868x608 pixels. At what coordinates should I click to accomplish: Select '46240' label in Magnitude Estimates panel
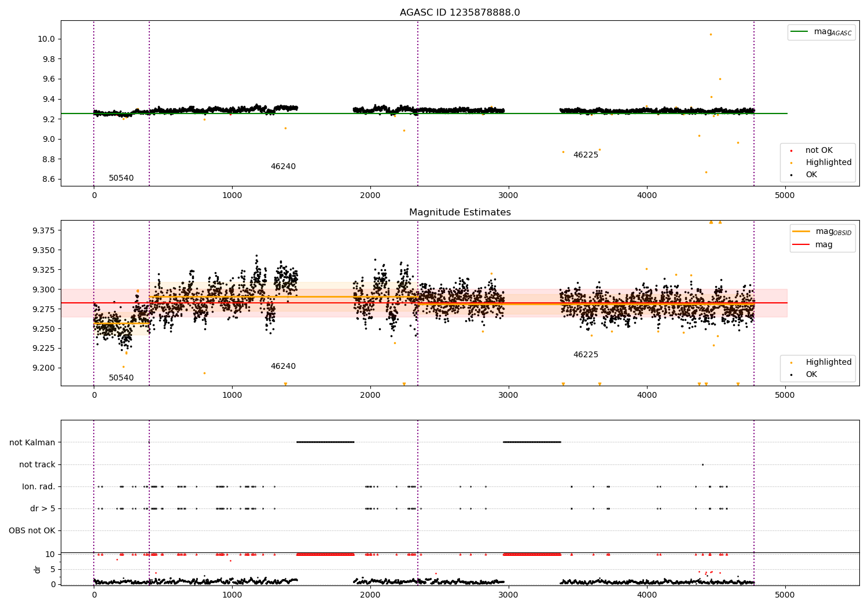283,367
